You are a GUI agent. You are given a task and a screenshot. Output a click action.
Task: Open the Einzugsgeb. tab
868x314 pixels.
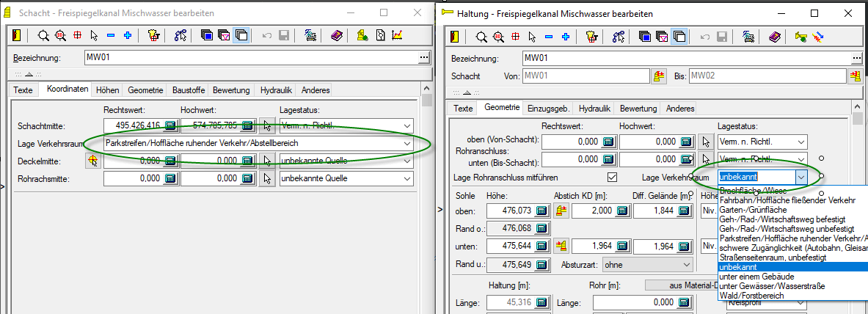coord(549,108)
